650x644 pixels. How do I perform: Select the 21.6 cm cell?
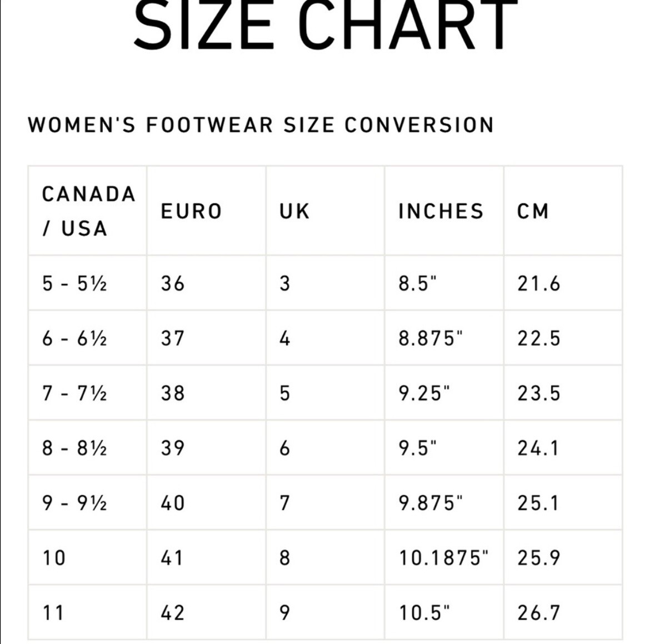point(563,283)
